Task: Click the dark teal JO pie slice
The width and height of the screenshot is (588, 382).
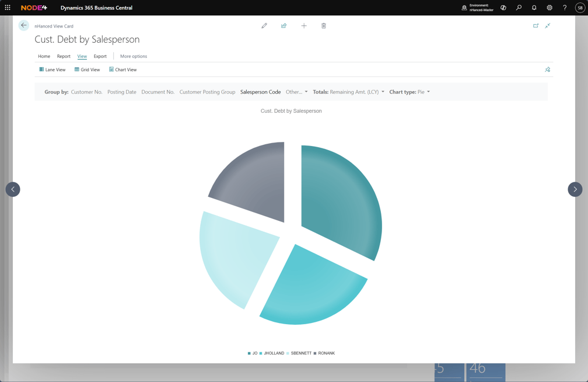Action: point(338,203)
